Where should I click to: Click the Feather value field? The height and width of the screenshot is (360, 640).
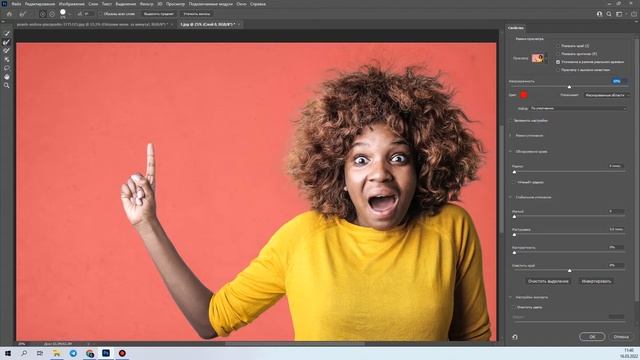tap(616, 229)
